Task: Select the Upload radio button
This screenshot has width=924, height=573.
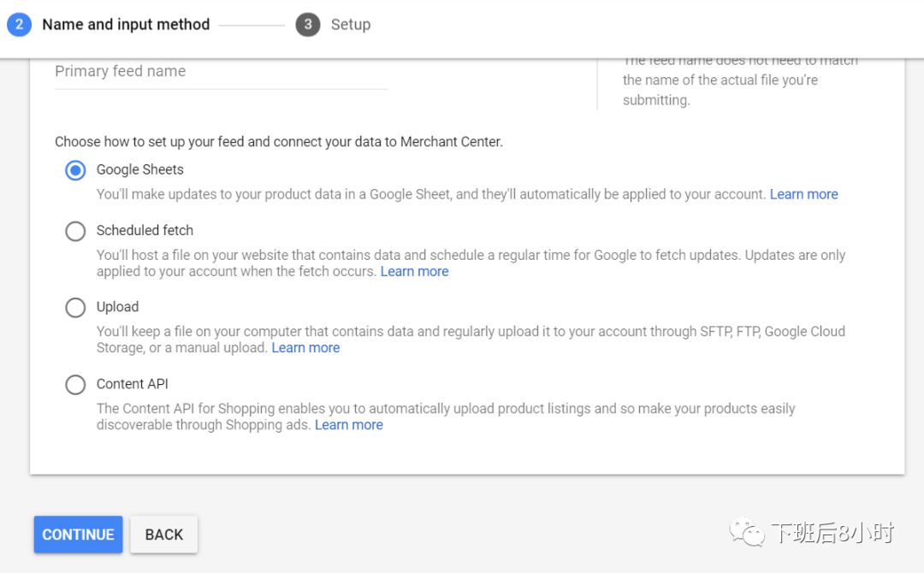Action: [76, 308]
